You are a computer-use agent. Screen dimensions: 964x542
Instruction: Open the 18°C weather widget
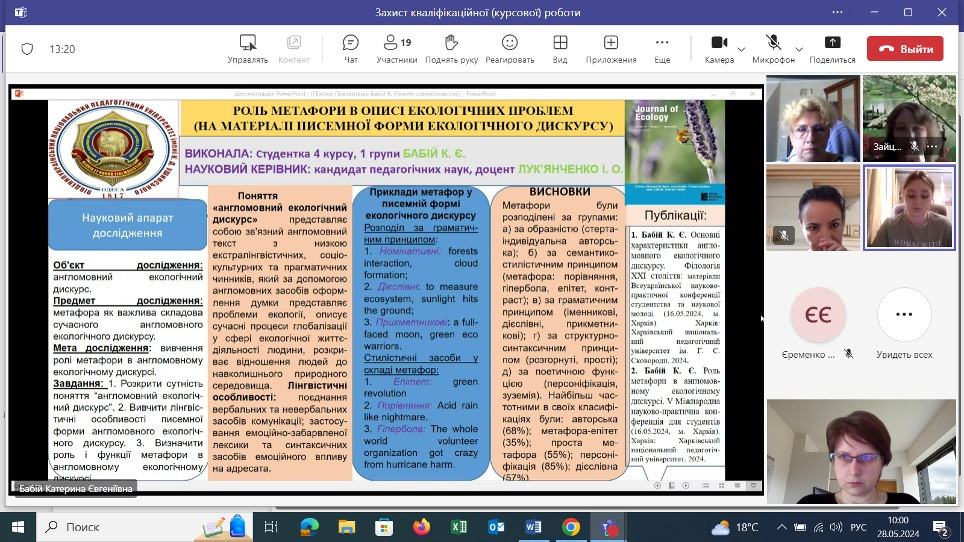735,527
